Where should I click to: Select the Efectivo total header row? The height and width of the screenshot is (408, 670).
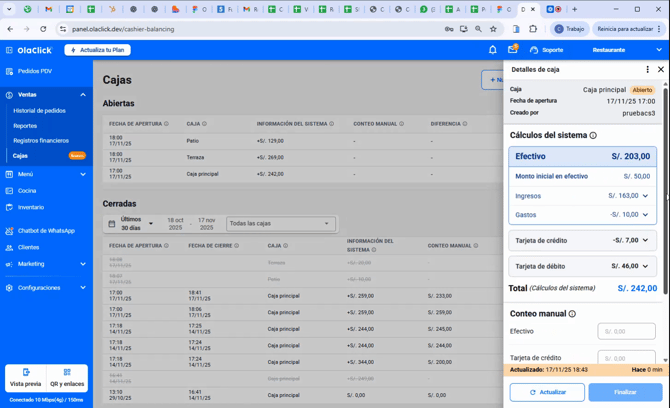point(582,156)
